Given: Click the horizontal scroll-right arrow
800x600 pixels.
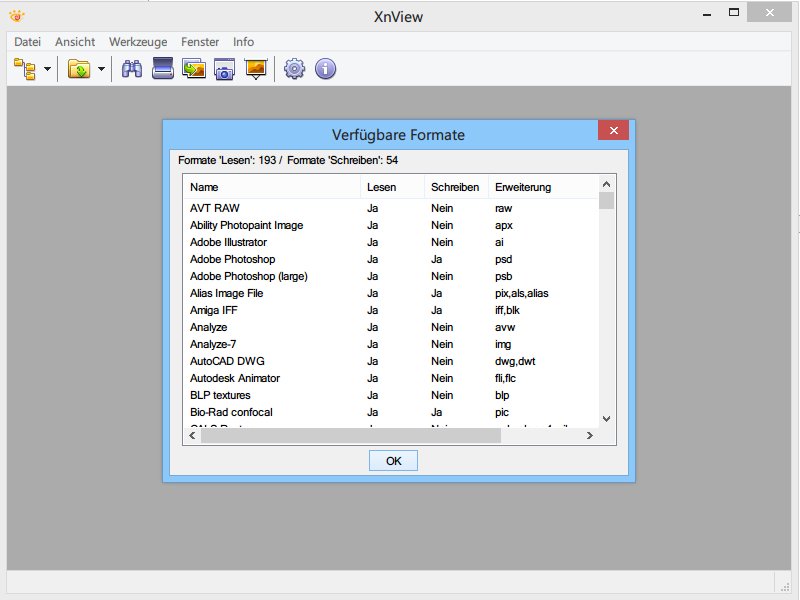Looking at the screenshot, I should pos(590,436).
